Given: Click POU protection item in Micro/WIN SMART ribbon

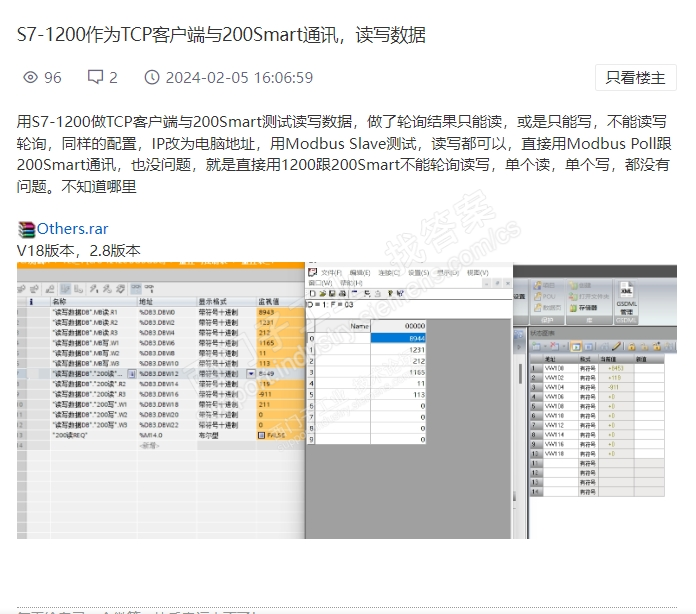Looking at the screenshot, I should [x=545, y=296].
